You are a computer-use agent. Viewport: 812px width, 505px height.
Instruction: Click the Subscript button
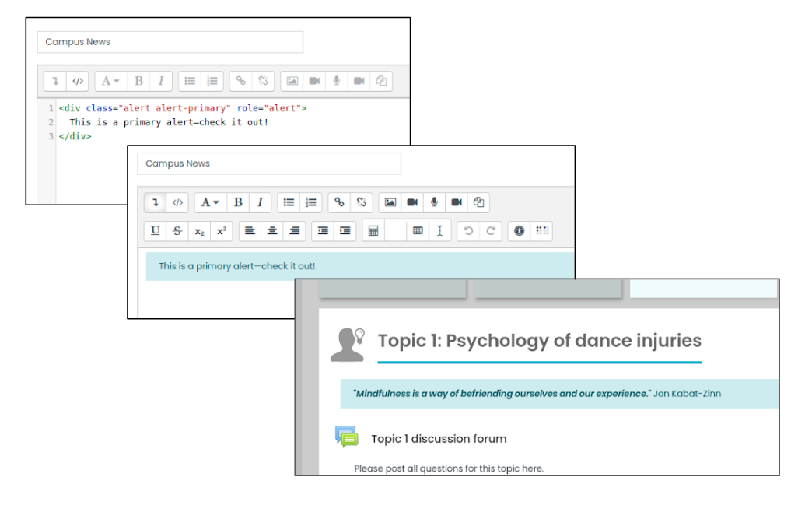[200, 231]
